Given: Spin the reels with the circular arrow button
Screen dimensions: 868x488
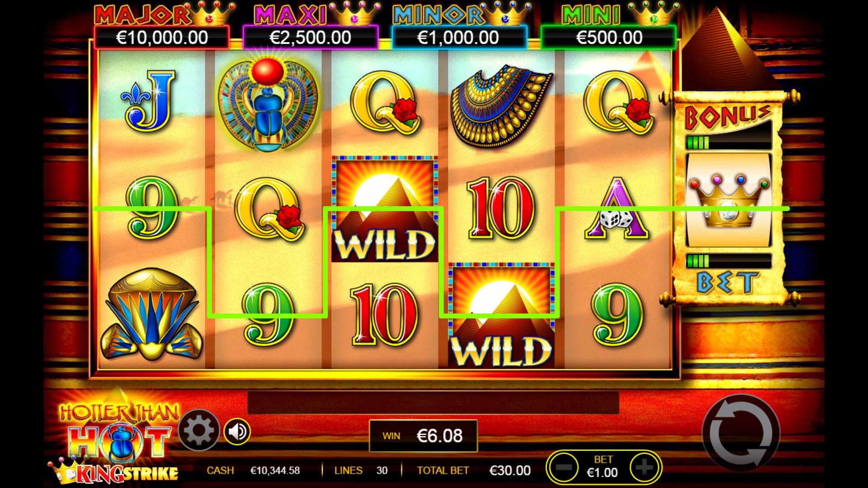Looking at the screenshot, I should [x=741, y=433].
